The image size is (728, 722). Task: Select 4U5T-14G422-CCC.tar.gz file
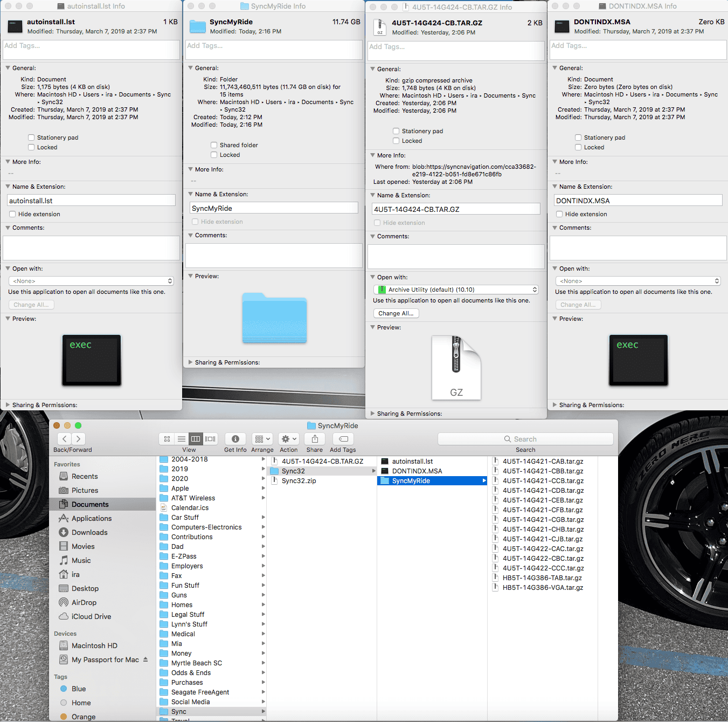click(x=543, y=568)
